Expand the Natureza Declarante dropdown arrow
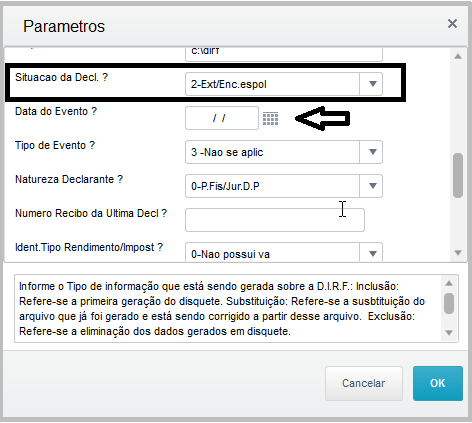472x423 pixels. point(371,186)
